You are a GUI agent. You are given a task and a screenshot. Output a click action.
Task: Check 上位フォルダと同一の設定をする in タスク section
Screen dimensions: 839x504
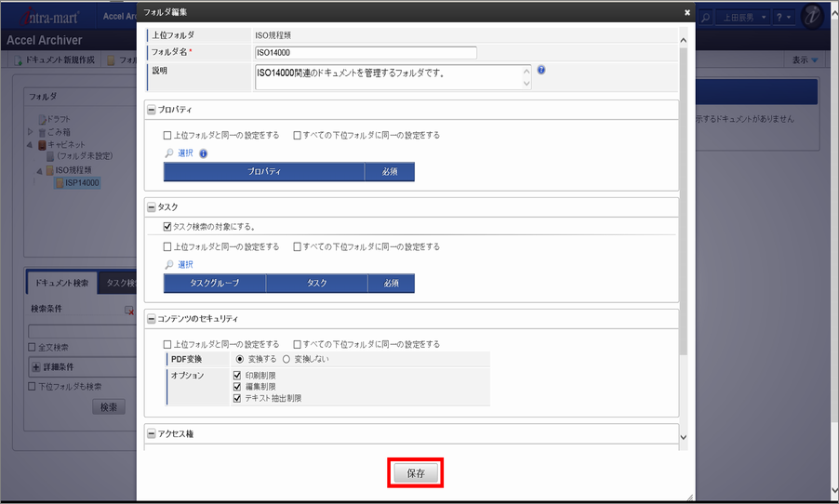(167, 246)
